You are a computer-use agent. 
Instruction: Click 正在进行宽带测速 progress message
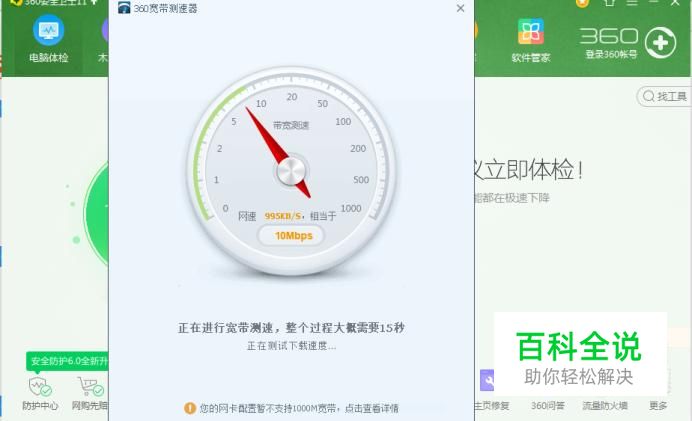(291, 327)
